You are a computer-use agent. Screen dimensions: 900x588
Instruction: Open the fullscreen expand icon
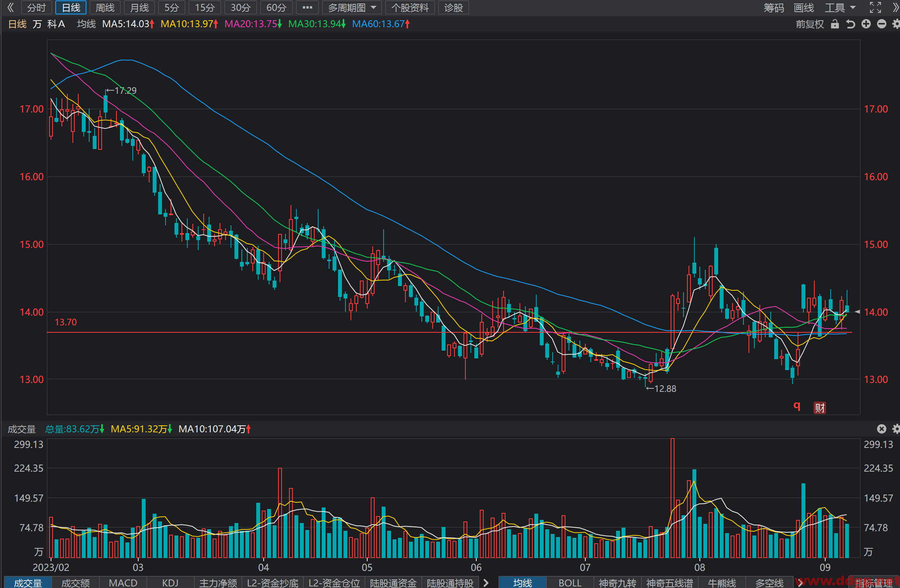pyautogui.click(x=875, y=7)
